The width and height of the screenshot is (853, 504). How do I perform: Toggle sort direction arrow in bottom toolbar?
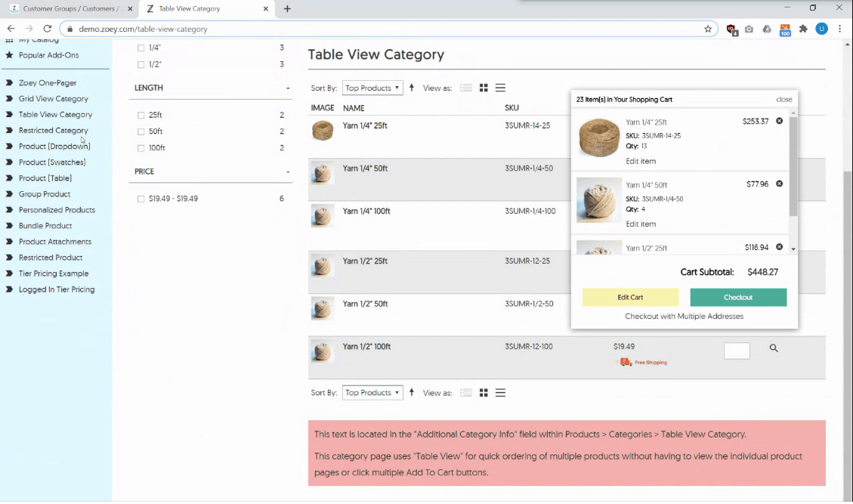click(x=412, y=392)
